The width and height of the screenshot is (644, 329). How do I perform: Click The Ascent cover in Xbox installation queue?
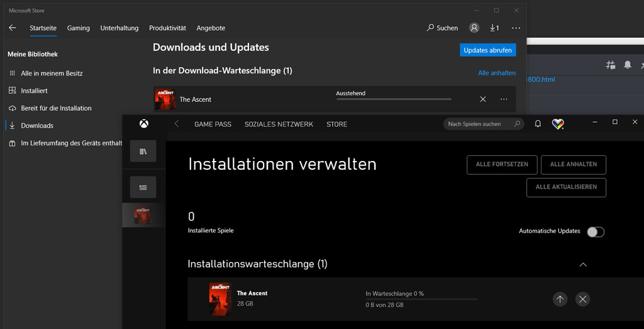(219, 299)
